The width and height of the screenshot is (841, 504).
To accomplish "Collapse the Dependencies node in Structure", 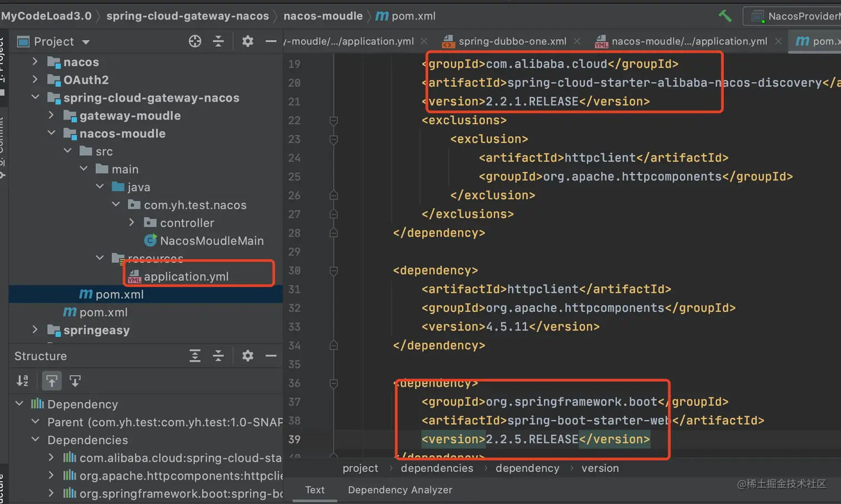I will click(35, 439).
